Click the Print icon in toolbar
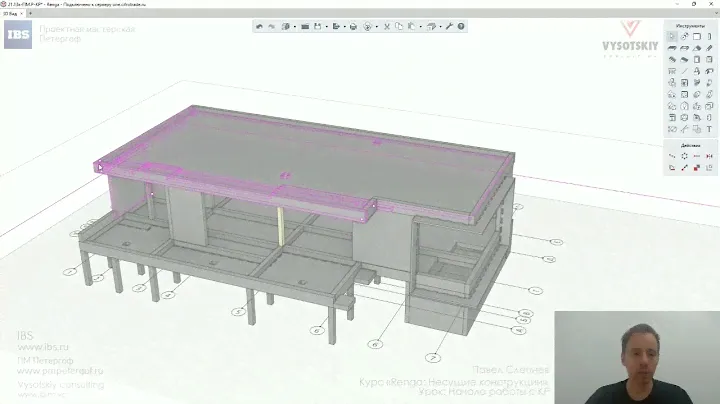This screenshot has height=404, width=720. [x=353, y=27]
